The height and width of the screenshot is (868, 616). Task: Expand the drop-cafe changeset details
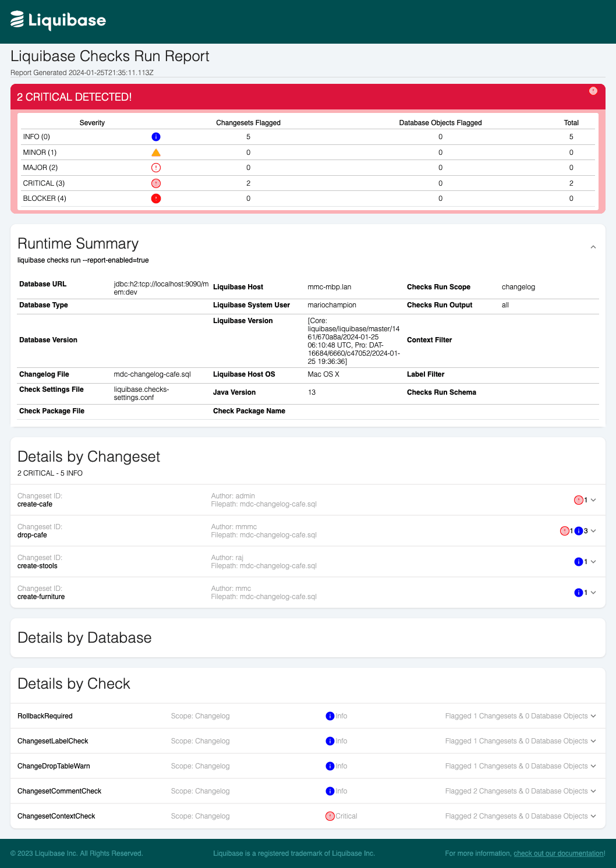click(593, 530)
